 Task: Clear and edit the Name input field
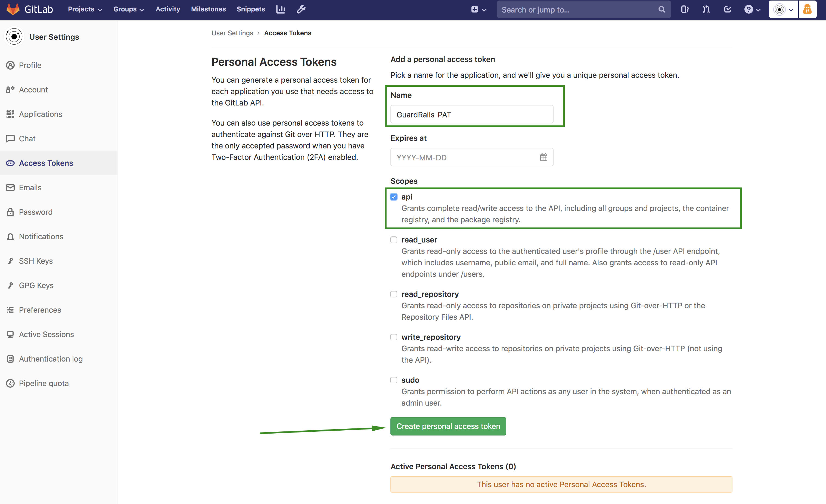tap(471, 114)
